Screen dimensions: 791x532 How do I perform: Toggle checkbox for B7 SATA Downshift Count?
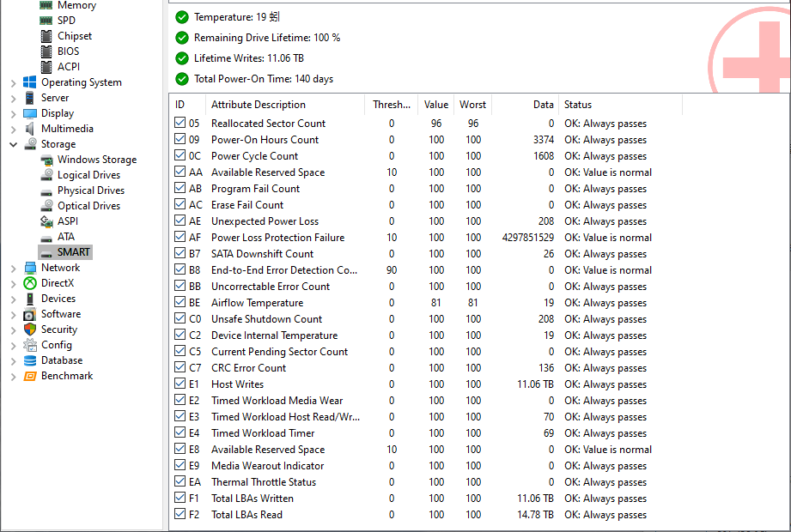(179, 253)
